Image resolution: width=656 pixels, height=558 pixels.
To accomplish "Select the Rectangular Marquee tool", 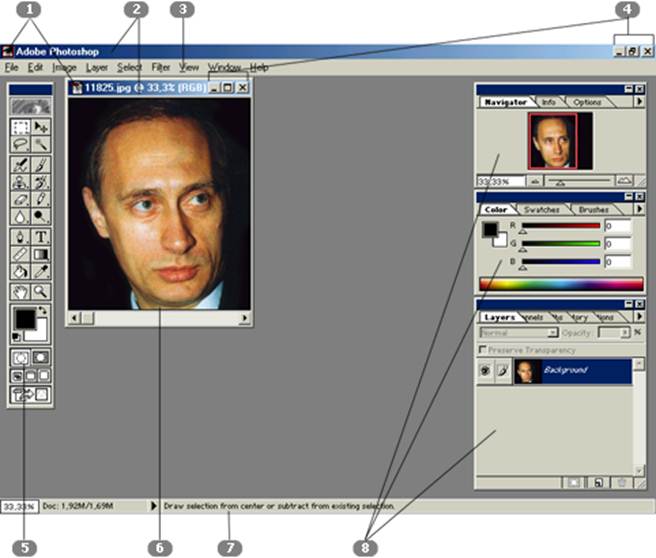I will [x=21, y=127].
